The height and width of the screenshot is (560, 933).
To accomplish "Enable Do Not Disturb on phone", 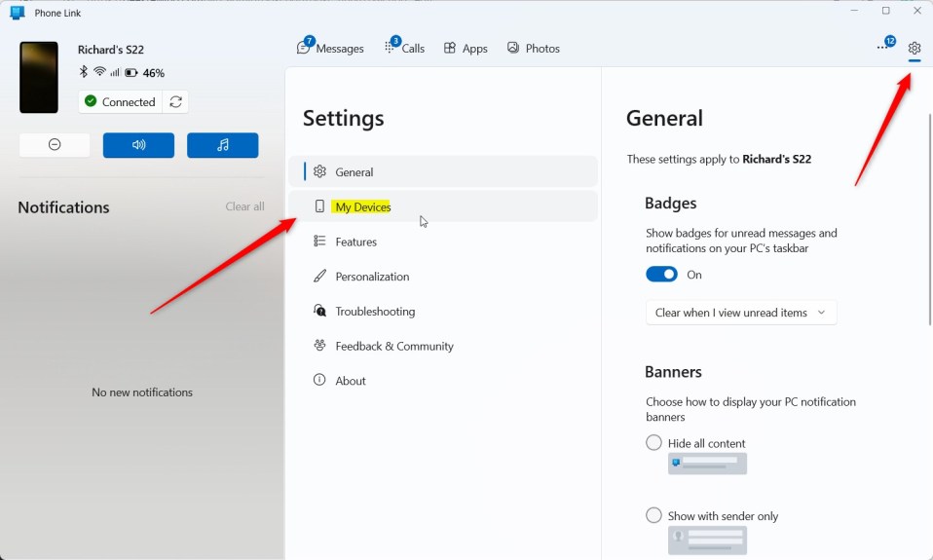I will (55, 145).
